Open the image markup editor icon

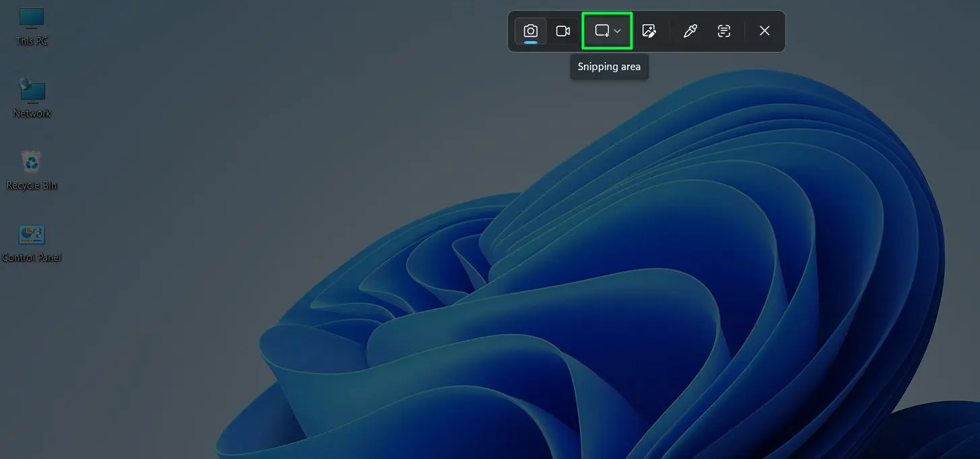pyautogui.click(x=649, y=30)
